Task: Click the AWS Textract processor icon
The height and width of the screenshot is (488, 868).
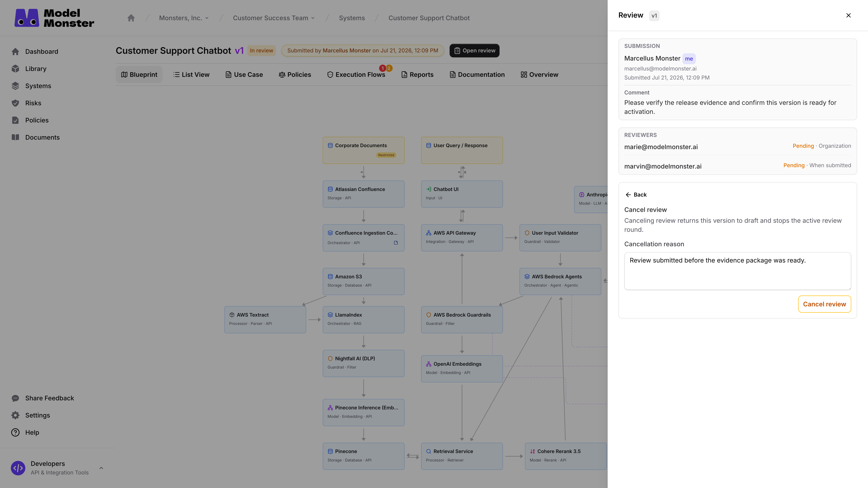Action: pos(232,315)
